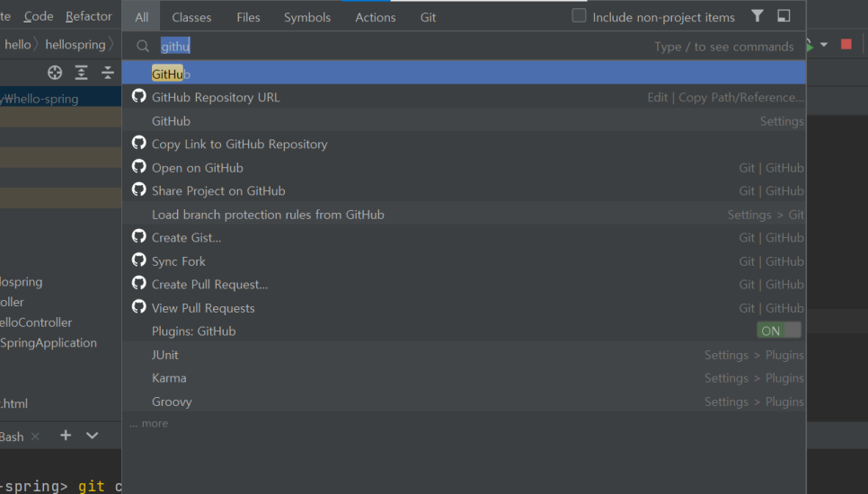Select the GitHub Settings result row
The height and width of the screenshot is (494, 868).
[464, 120]
